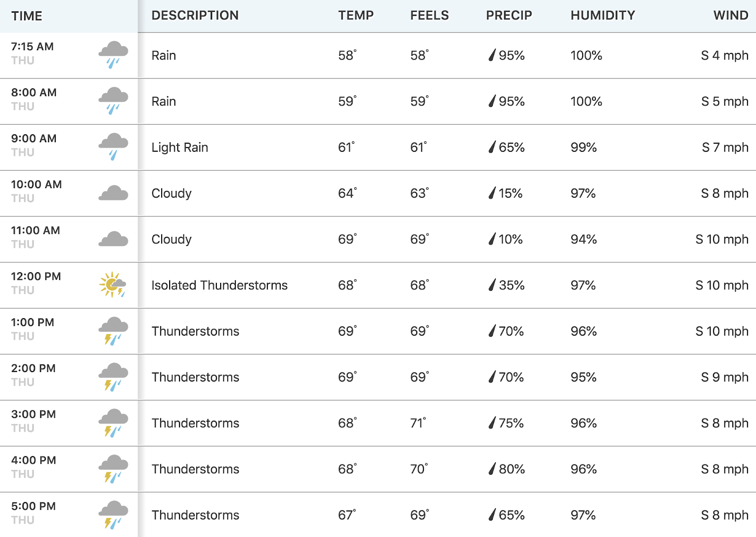
Task: Click the rain icon for 7:15 AM
Action: [x=113, y=55]
